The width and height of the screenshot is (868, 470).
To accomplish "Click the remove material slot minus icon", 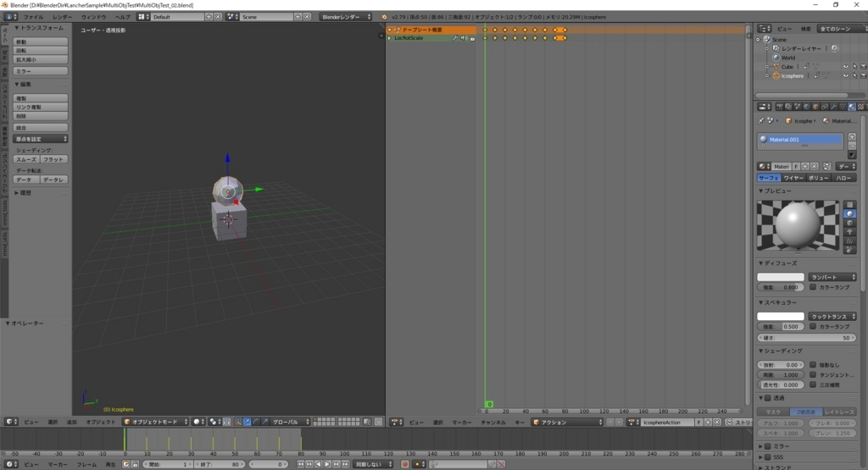I will click(852, 146).
